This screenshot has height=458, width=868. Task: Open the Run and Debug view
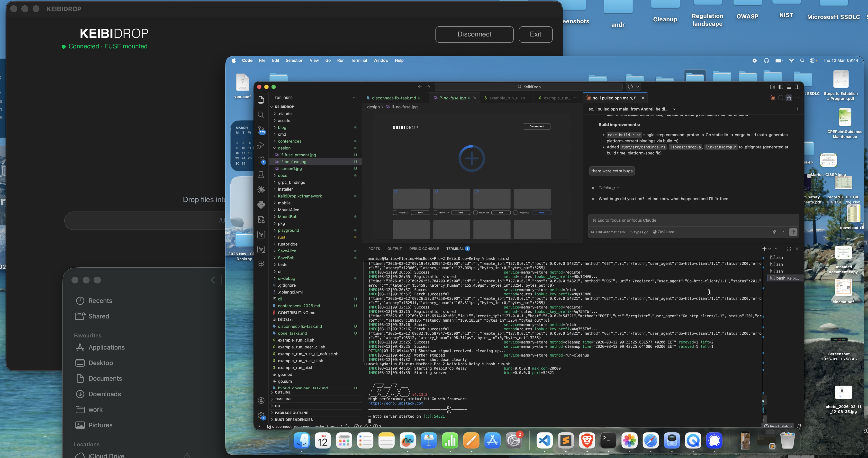click(261, 145)
